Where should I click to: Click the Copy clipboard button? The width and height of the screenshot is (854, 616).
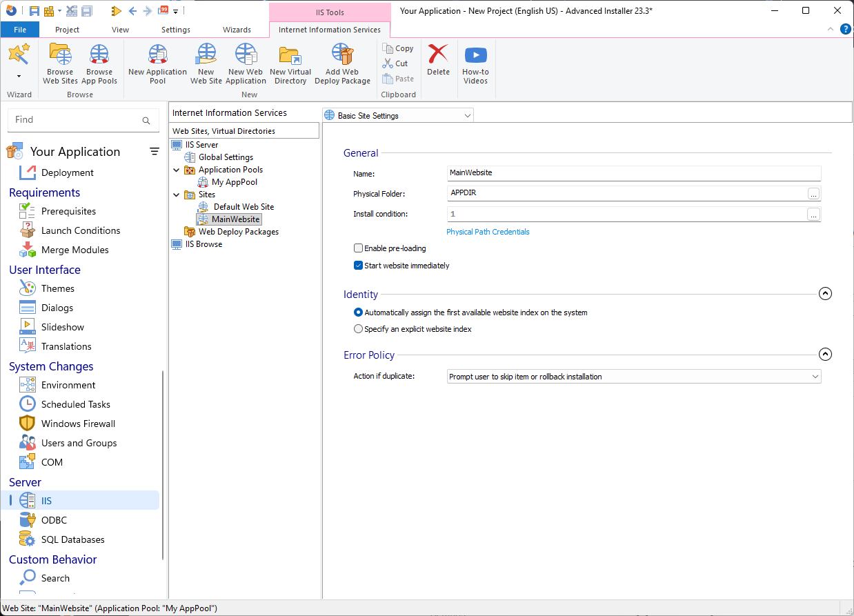point(398,48)
